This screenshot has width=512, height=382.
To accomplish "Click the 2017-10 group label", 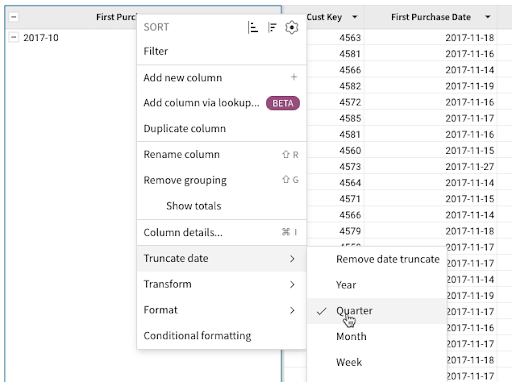I will pyautogui.click(x=41, y=38).
